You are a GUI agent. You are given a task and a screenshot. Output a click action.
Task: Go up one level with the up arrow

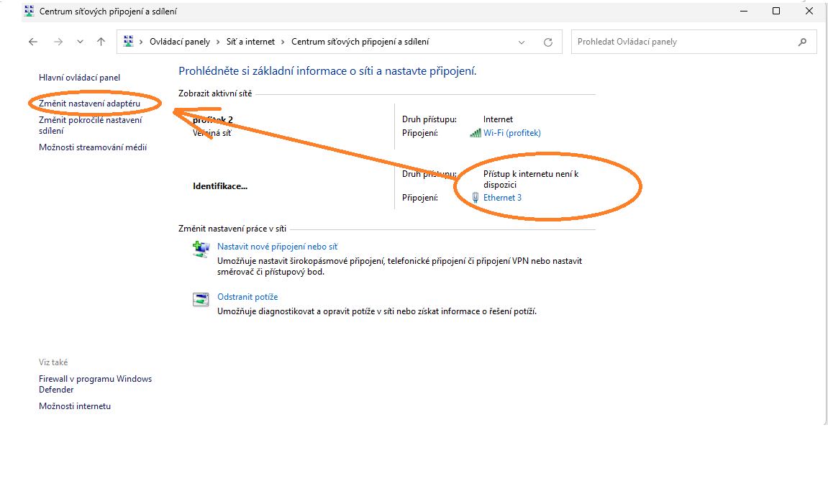(x=101, y=42)
